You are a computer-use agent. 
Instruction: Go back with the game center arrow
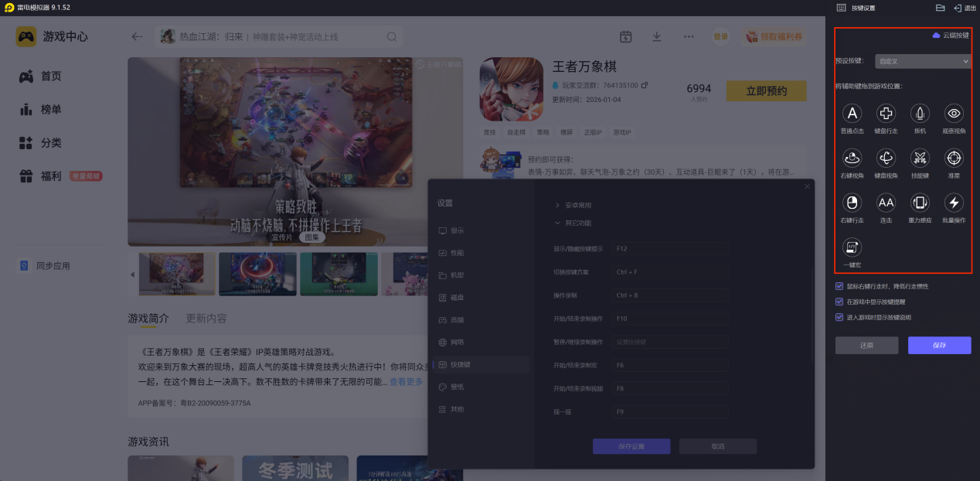(x=137, y=36)
